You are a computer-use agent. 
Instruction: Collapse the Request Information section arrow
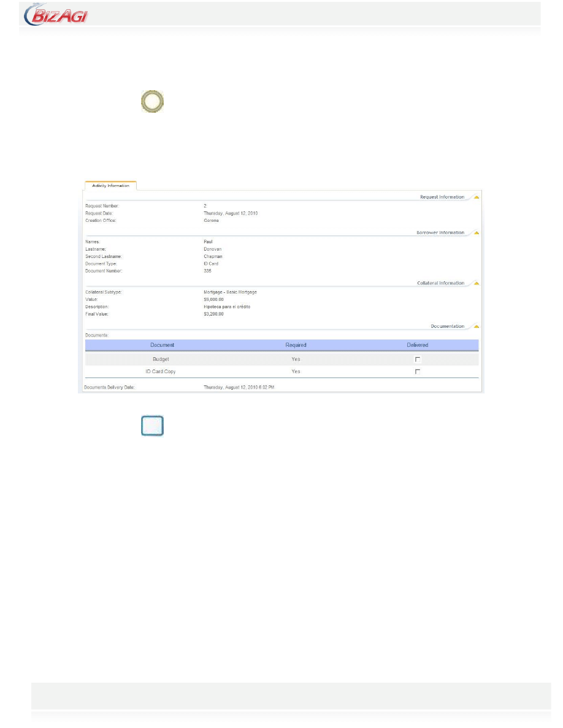pyautogui.click(x=476, y=197)
